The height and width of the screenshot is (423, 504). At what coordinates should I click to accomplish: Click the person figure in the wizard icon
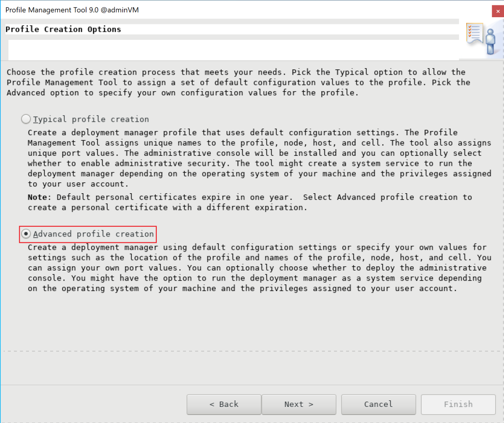tap(490, 42)
